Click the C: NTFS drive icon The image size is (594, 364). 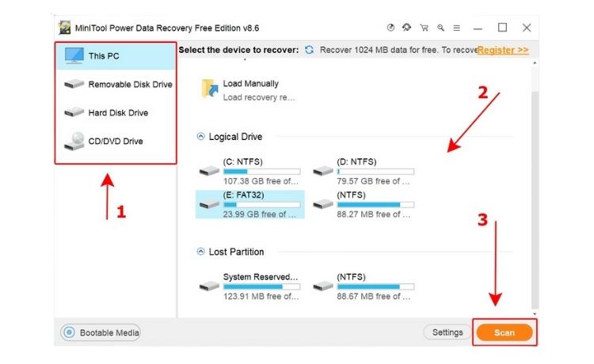209,171
